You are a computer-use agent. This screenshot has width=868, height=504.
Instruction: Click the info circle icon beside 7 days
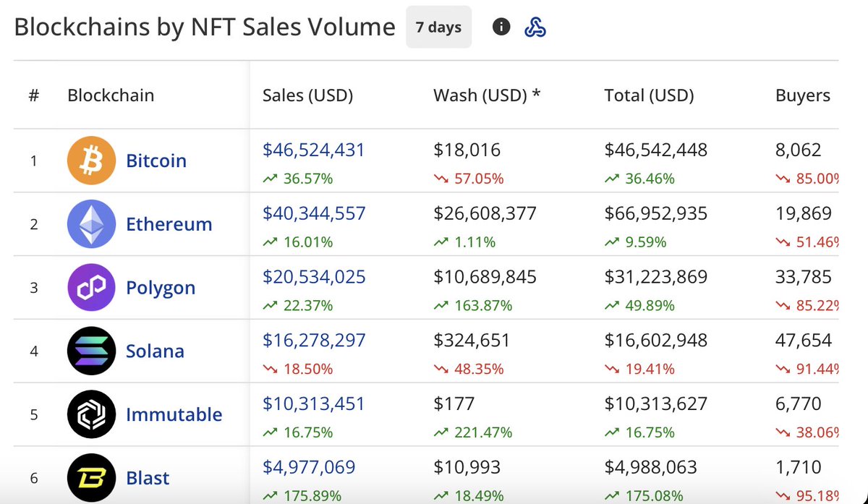501,27
